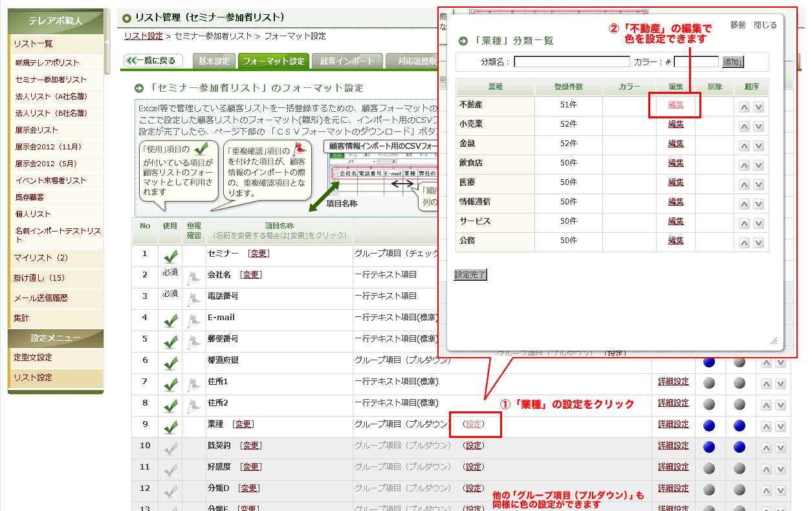Toggle the use checkmark for セミナー row
Viewport: 812px width, 511px height.
[171, 257]
